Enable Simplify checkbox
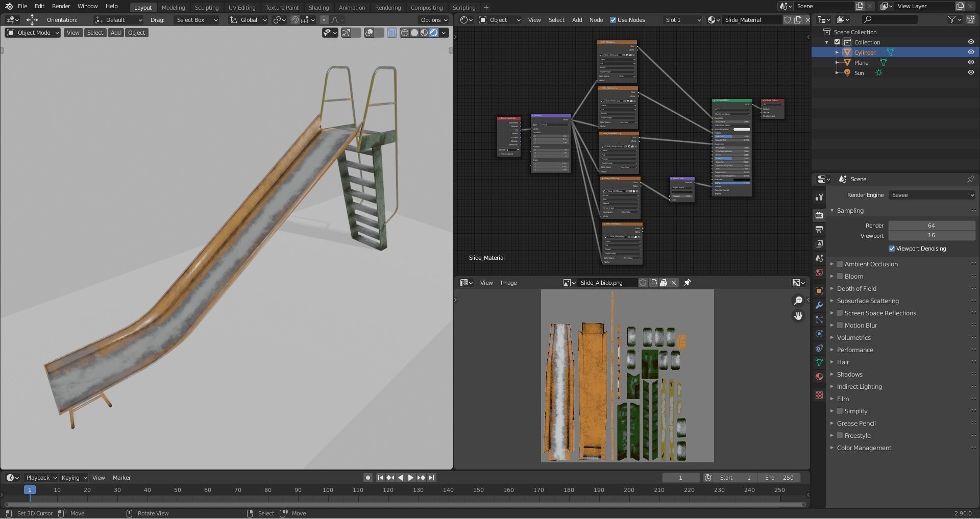 pos(840,411)
